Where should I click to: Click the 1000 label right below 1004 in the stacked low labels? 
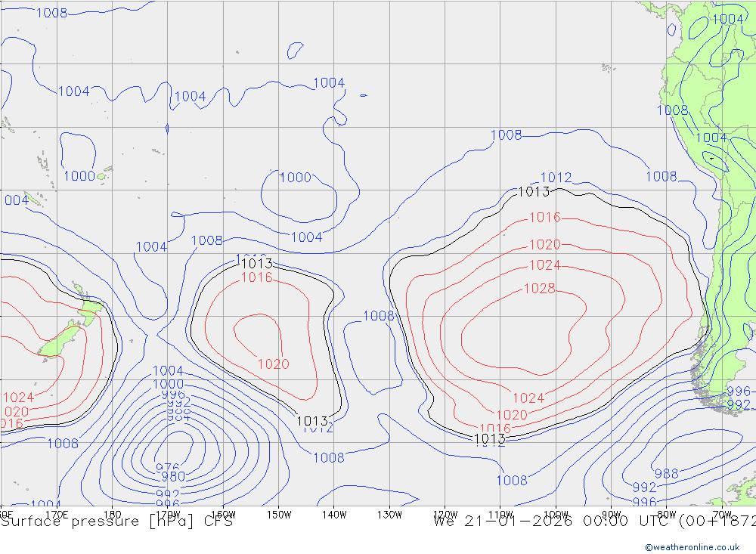tap(169, 384)
